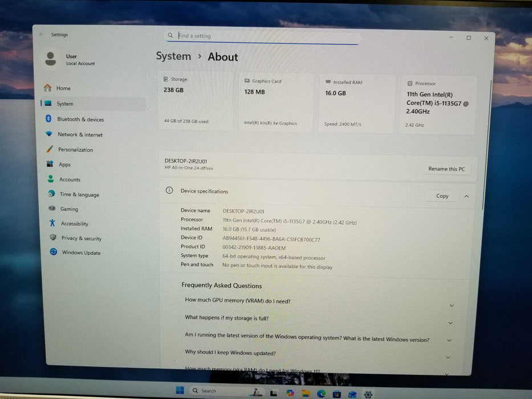
Task: Open the Processor info card
Action: pyautogui.click(x=438, y=105)
